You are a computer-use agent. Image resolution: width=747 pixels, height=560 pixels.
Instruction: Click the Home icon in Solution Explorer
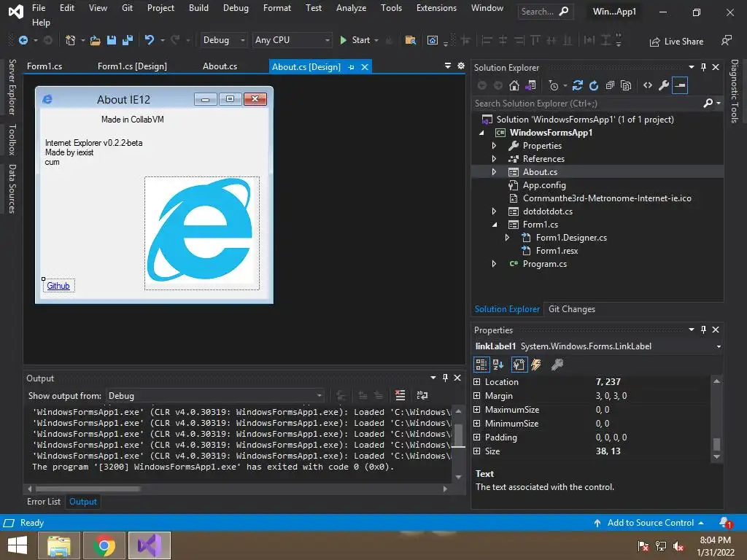click(x=514, y=86)
